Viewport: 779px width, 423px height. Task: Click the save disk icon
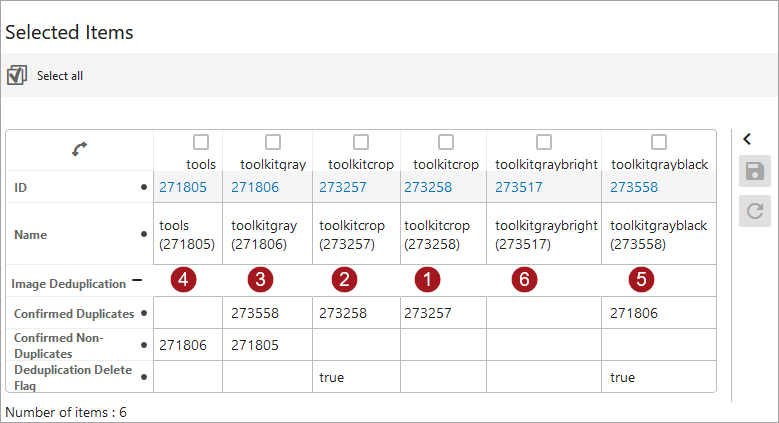click(755, 172)
